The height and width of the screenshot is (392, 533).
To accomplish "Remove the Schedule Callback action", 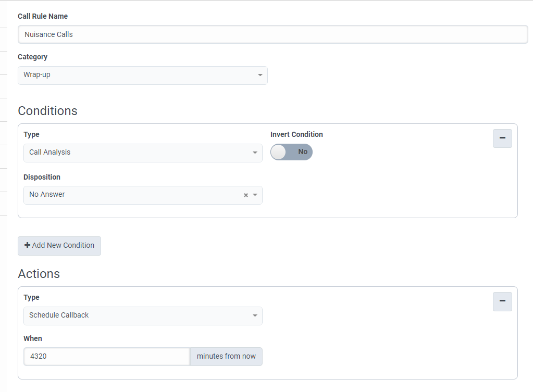I will pos(502,301).
